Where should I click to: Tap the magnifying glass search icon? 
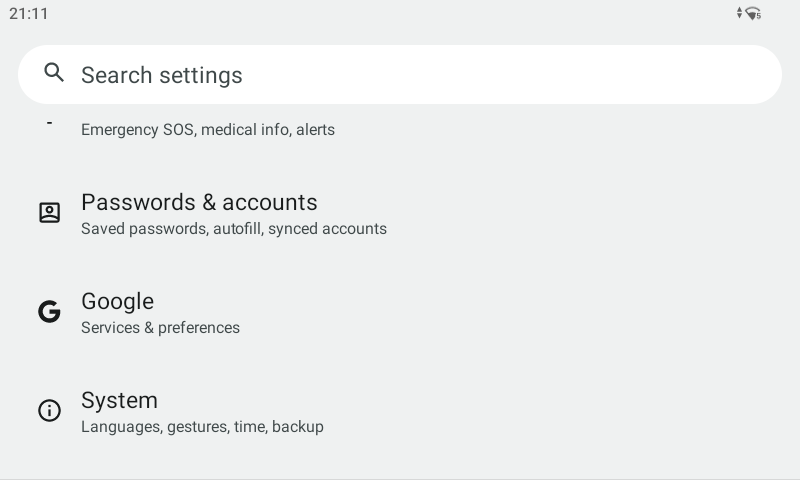[54, 73]
